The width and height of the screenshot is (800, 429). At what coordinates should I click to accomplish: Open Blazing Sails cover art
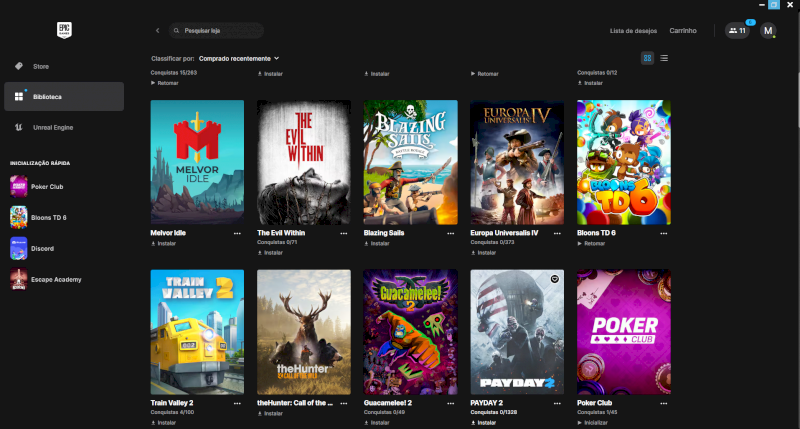click(410, 162)
